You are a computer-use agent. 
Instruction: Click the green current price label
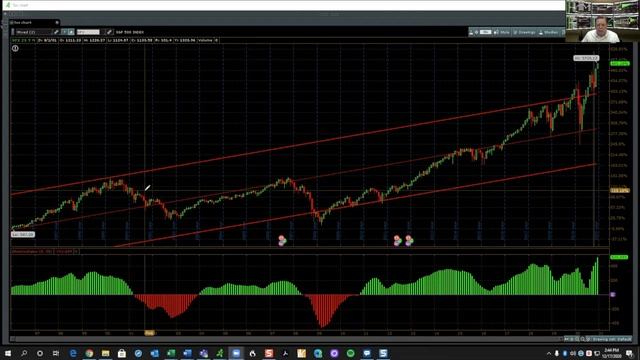tap(619, 63)
